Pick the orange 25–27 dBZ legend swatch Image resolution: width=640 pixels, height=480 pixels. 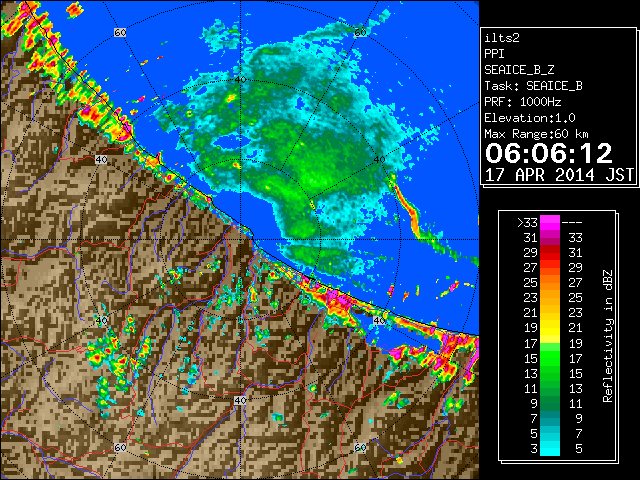point(550,282)
